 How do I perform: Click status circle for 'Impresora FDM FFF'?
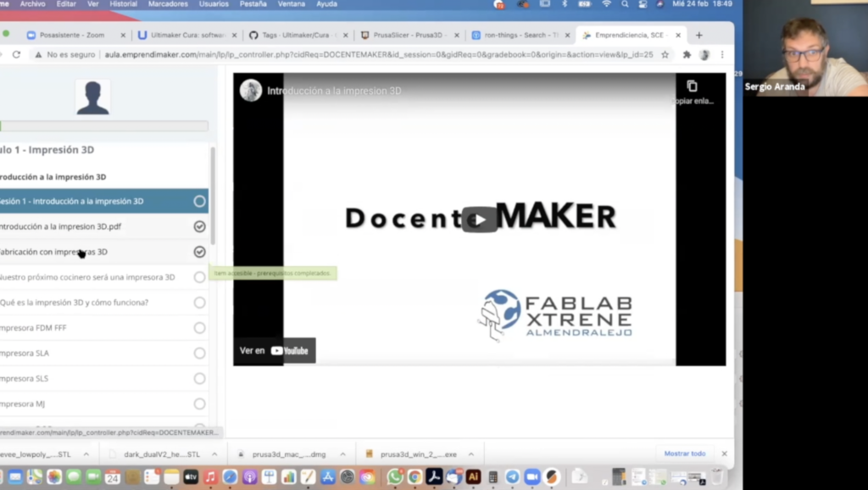(x=199, y=328)
